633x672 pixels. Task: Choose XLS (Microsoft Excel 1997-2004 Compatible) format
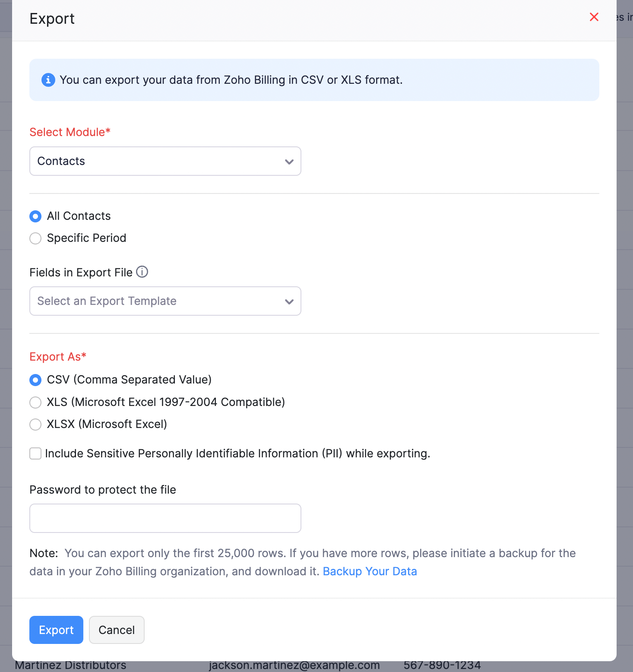coord(35,403)
